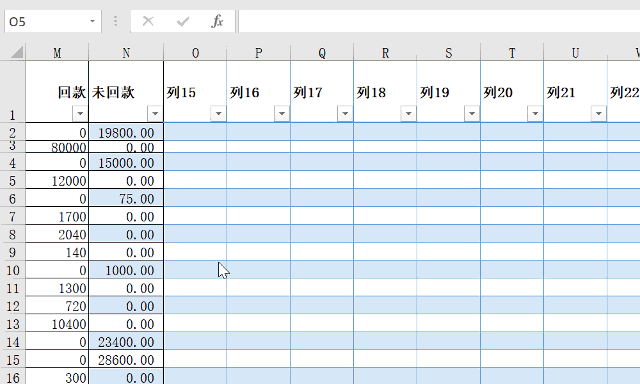Open the Name Box dropdown arrow
The width and height of the screenshot is (640, 384).
tap(93, 21)
